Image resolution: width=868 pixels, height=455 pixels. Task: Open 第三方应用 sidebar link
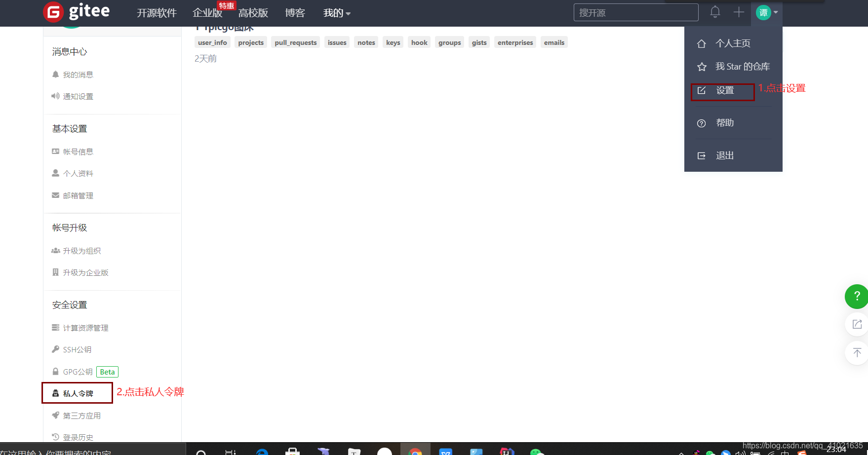tap(82, 416)
